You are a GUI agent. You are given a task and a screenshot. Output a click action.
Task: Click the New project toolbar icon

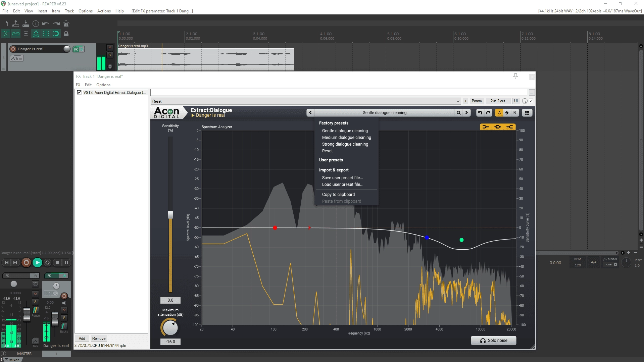coord(6,23)
